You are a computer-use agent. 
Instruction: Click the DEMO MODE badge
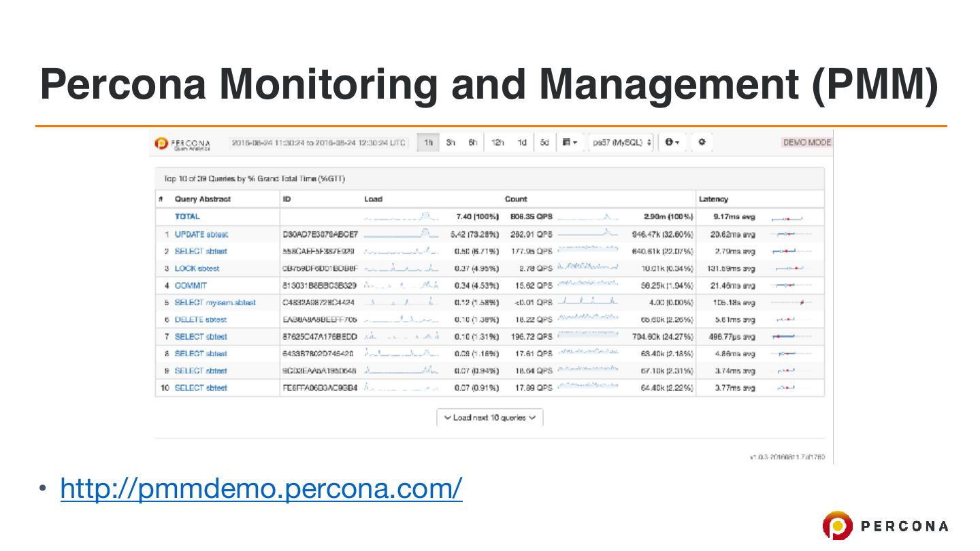click(807, 142)
